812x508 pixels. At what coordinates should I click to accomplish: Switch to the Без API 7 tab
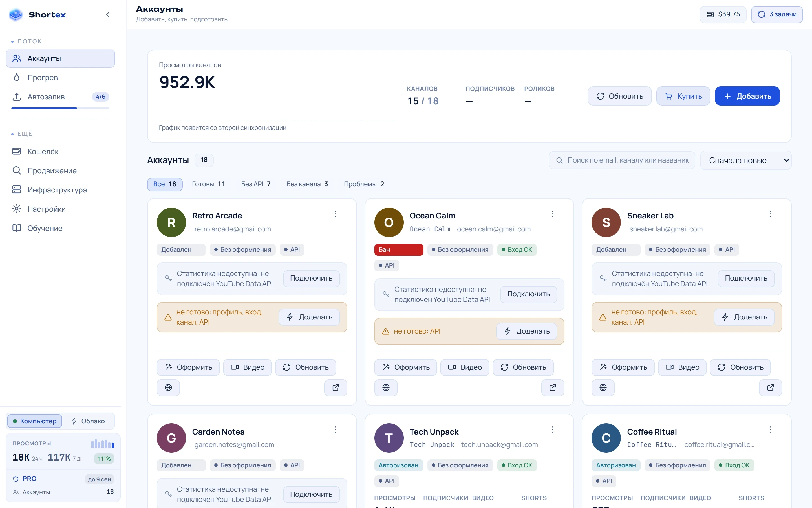tap(256, 184)
